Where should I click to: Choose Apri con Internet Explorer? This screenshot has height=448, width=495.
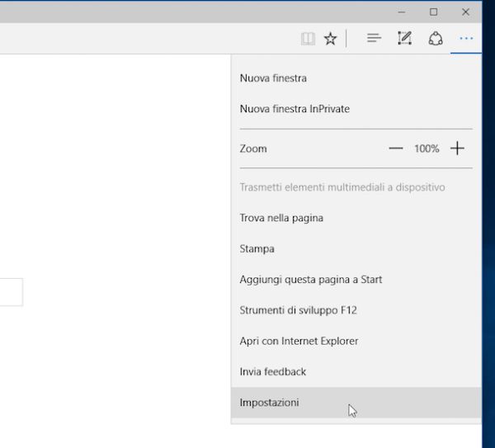(299, 341)
